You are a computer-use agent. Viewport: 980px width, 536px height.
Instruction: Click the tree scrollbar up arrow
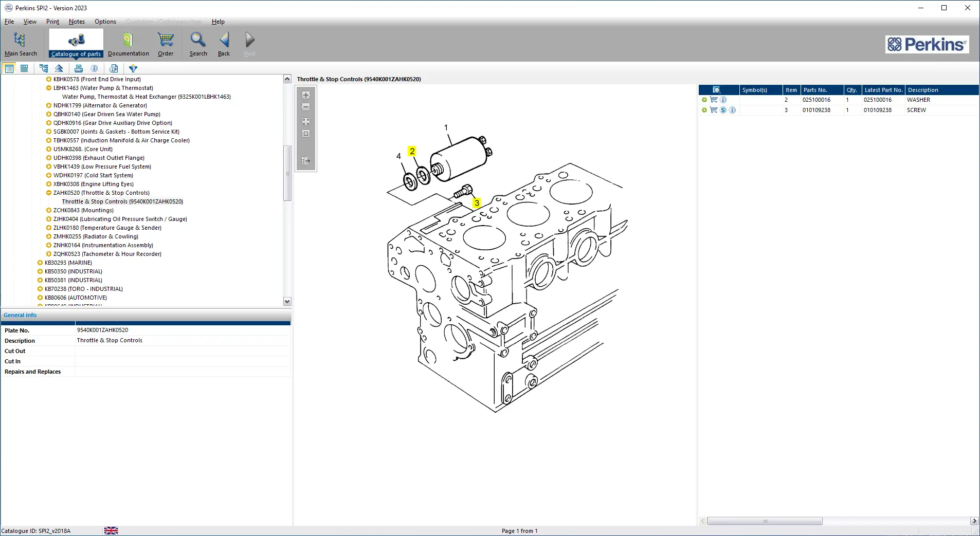pos(287,79)
